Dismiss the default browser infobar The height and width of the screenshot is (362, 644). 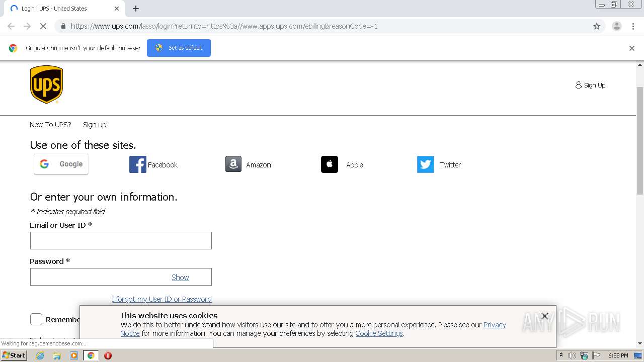(x=632, y=48)
